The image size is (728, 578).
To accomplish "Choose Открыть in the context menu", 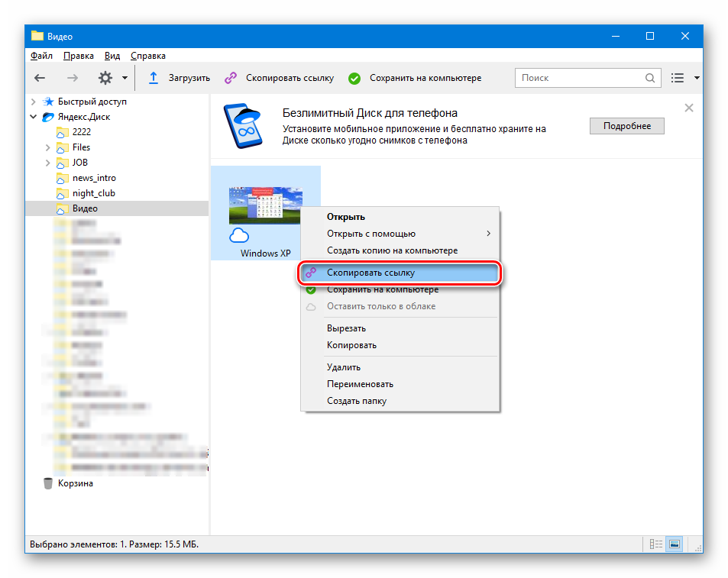I will (400, 217).
